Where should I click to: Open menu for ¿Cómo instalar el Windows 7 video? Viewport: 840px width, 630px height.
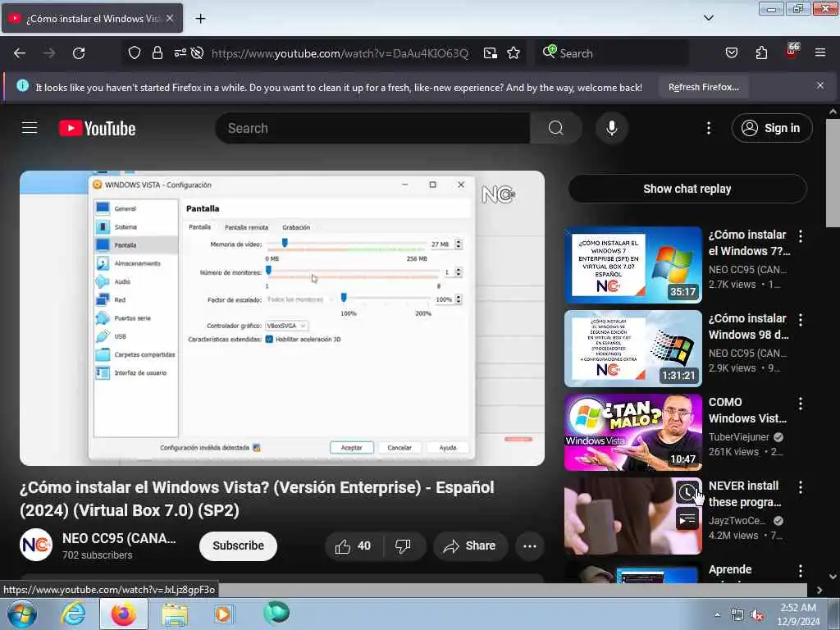(x=801, y=235)
